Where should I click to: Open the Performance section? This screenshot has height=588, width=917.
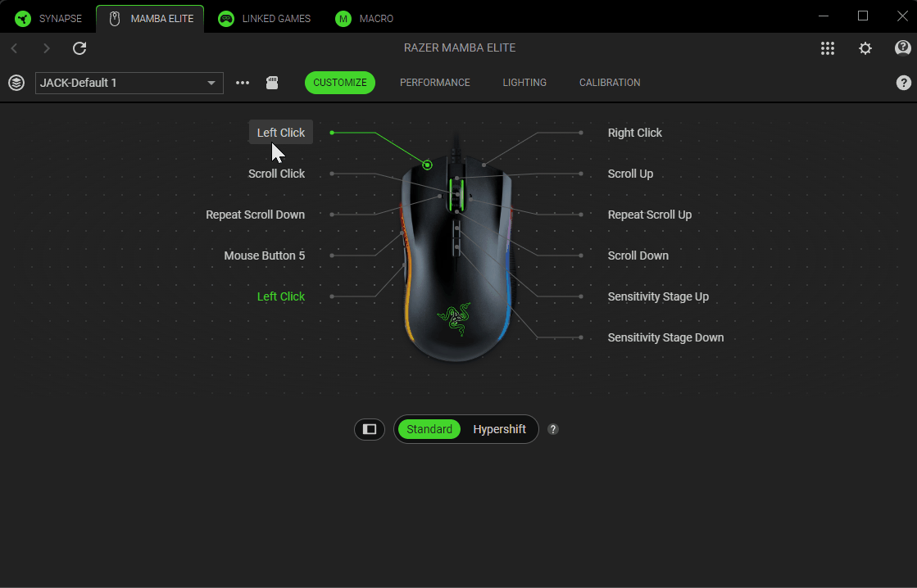(434, 83)
